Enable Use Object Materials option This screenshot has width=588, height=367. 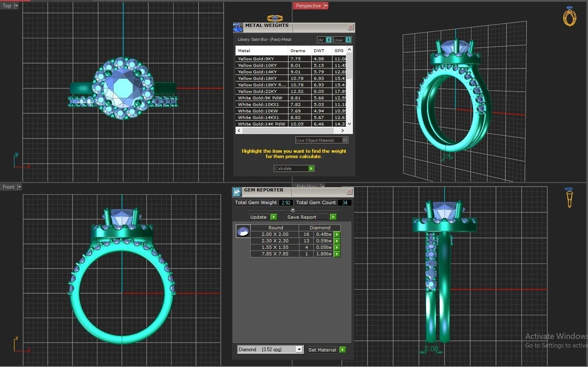pyautogui.click(x=345, y=140)
